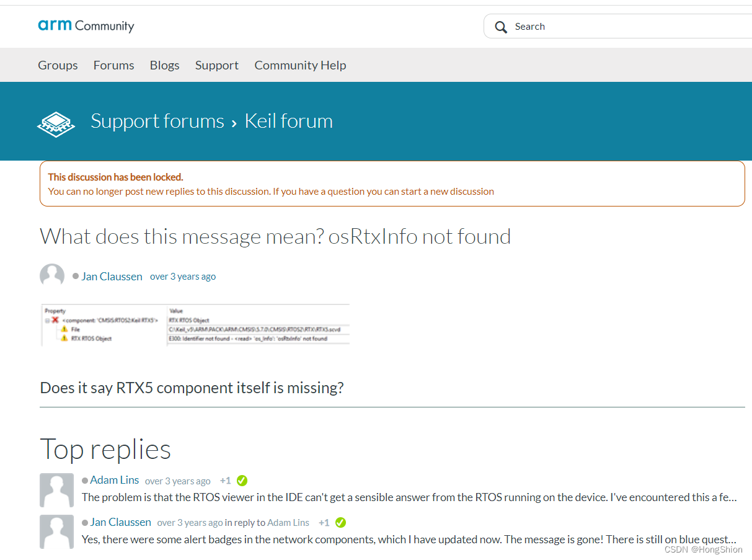
Task: Open the Support menu
Action: [216, 65]
